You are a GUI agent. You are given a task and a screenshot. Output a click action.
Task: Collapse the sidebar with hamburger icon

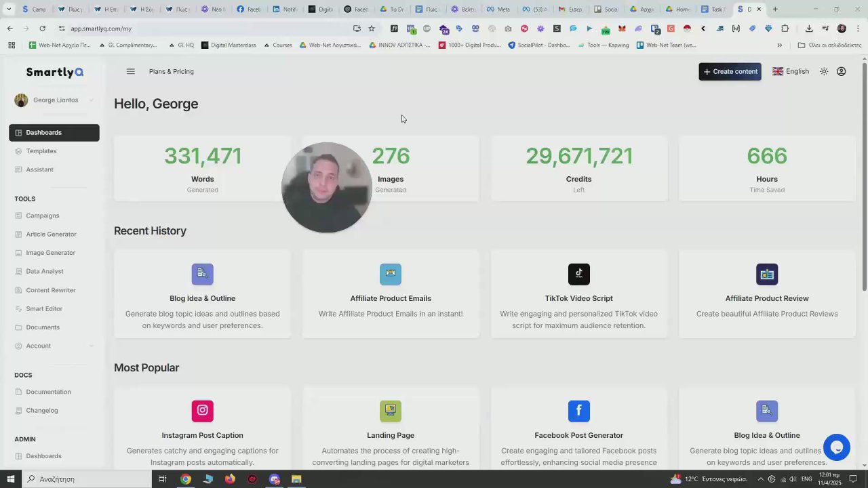click(x=131, y=71)
